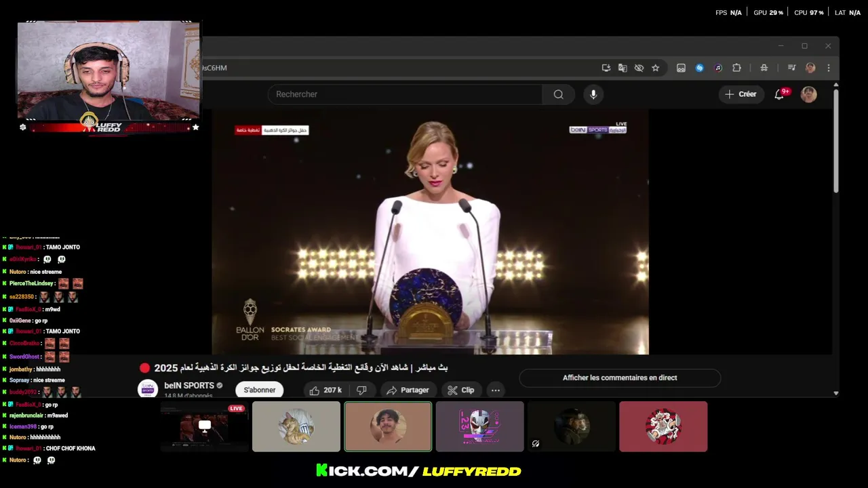Click Afficher les commentaires en direct

(620, 378)
